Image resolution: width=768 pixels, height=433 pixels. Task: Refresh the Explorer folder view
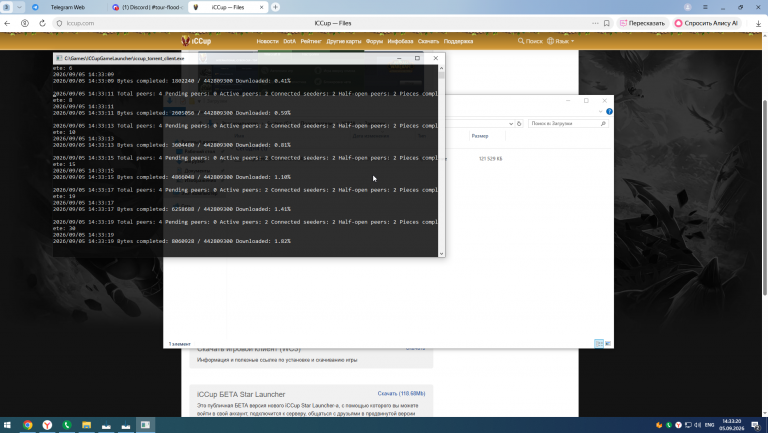pos(519,123)
